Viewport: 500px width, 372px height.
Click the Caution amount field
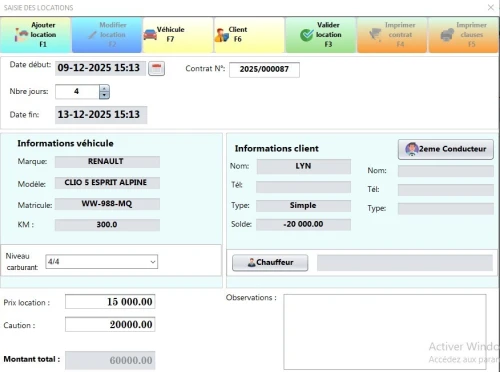(x=110, y=324)
